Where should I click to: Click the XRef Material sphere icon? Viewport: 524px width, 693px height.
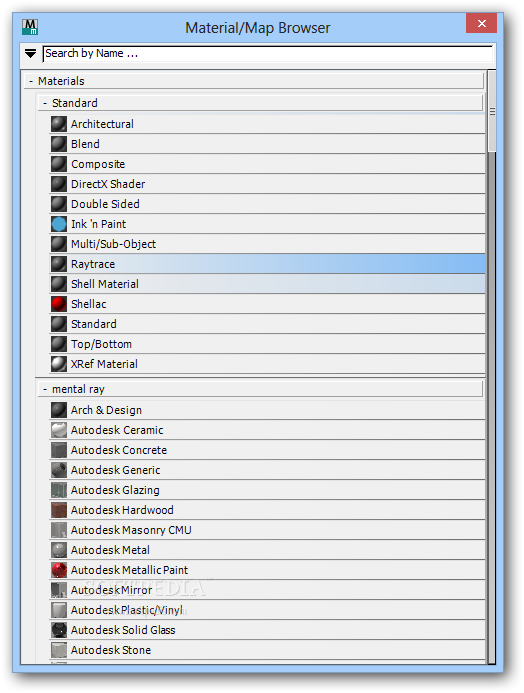click(59, 364)
